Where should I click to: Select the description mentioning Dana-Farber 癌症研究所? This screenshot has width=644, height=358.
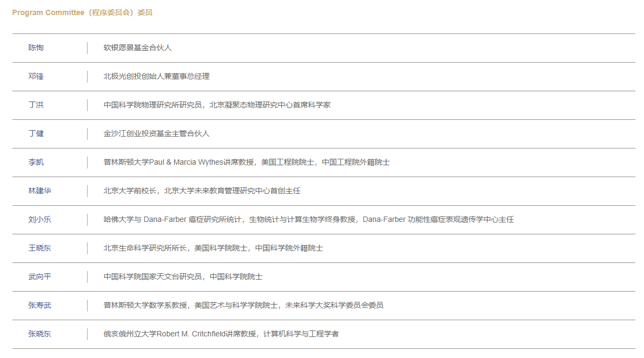point(308,219)
